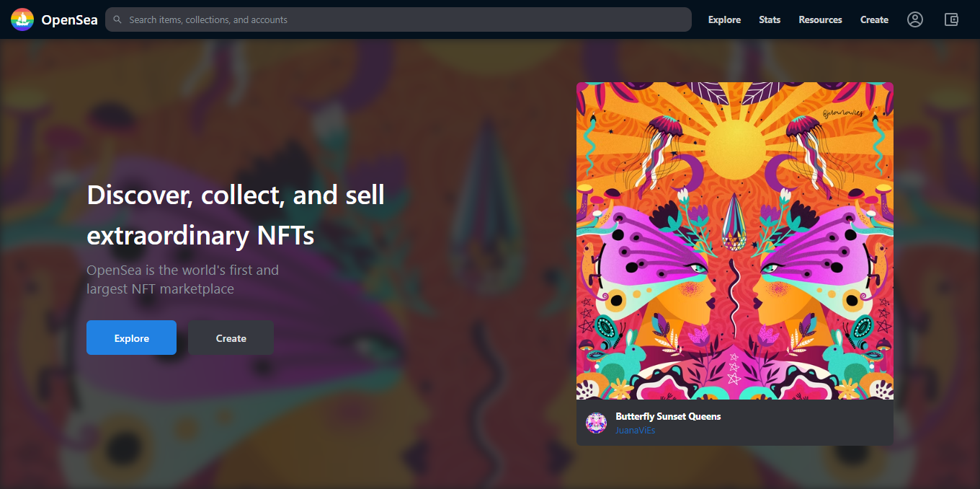Click the Discover, collect, and sell heading
980x489 pixels.
236,215
